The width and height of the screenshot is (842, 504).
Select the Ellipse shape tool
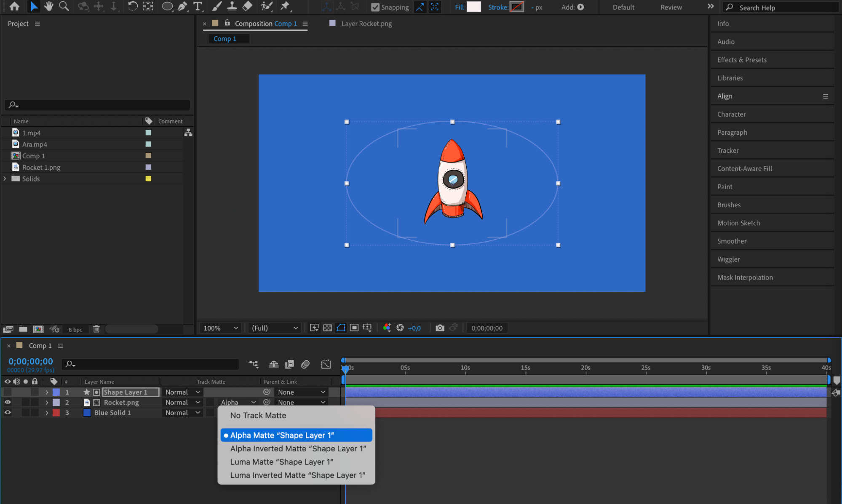click(167, 6)
